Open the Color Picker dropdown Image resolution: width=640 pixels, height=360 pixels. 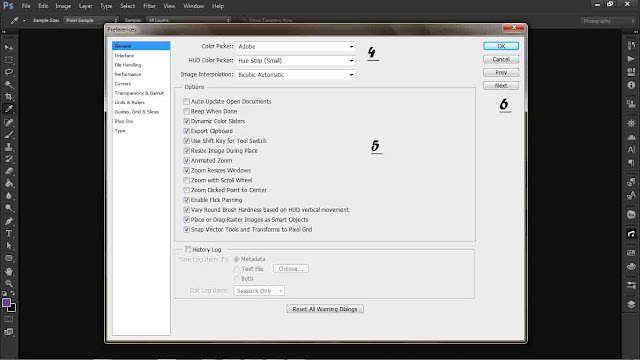tap(295, 47)
